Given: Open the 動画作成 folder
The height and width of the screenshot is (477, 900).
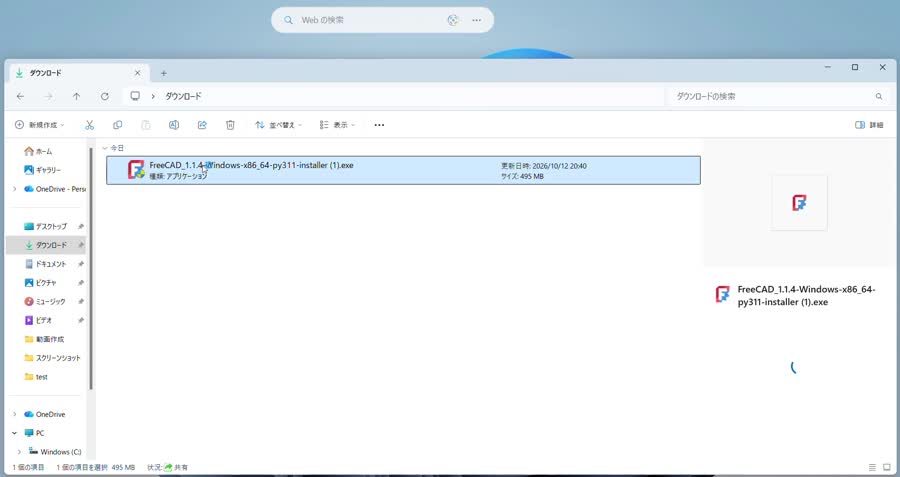Looking at the screenshot, I should pyautogui.click(x=44, y=339).
